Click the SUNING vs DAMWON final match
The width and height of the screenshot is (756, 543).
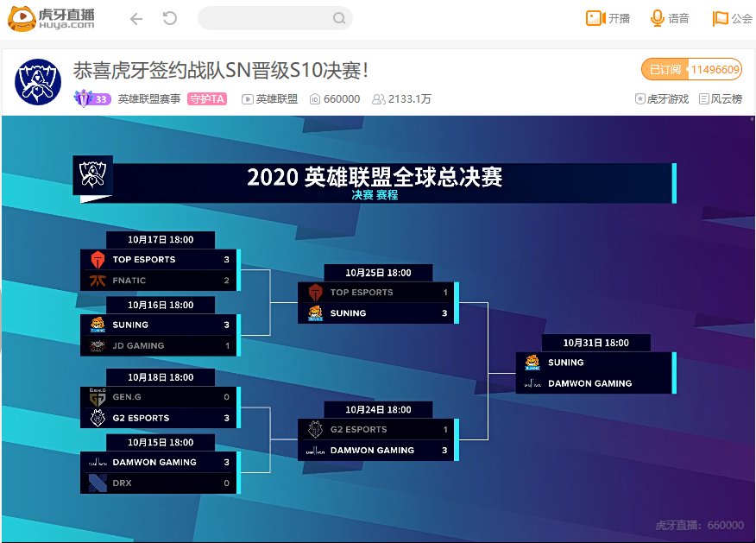(594, 373)
